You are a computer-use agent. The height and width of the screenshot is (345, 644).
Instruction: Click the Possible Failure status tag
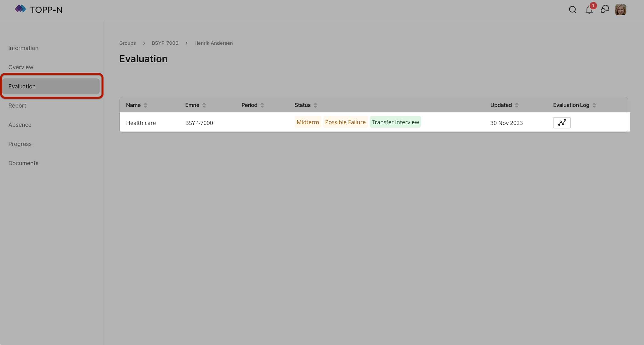tap(345, 122)
